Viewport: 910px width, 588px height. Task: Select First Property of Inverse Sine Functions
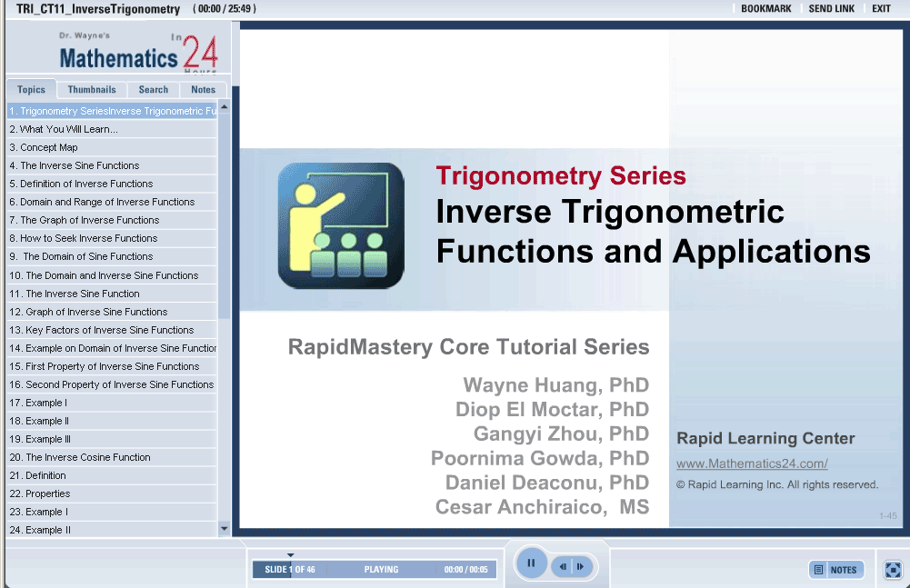point(112,366)
